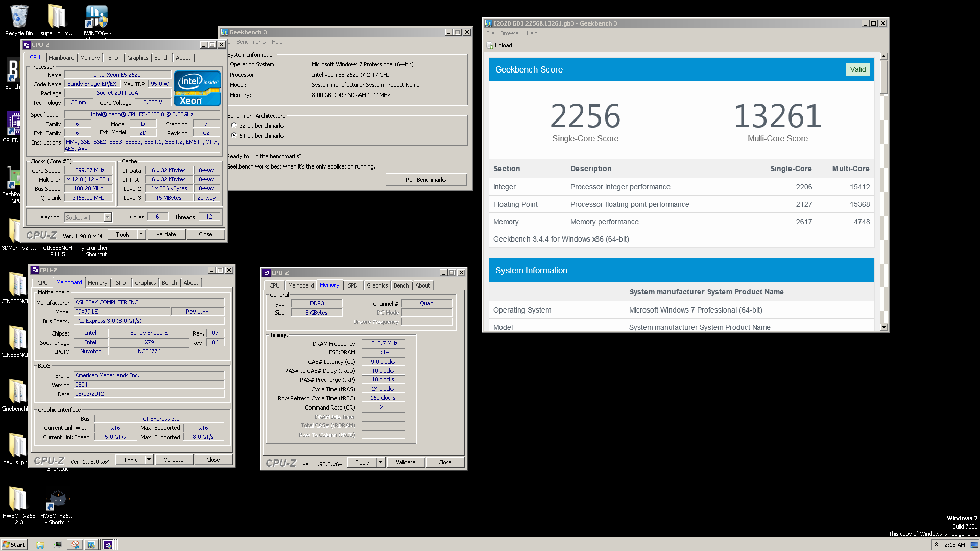Open Windows Explorer from the taskbar

point(40,545)
